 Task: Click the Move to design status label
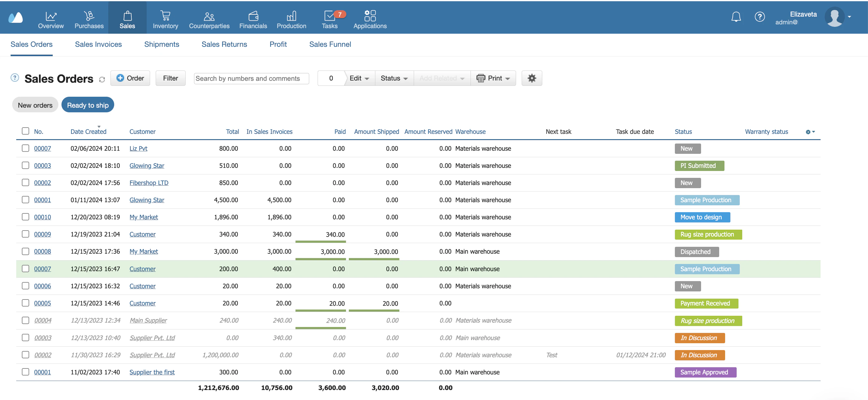click(702, 217)
